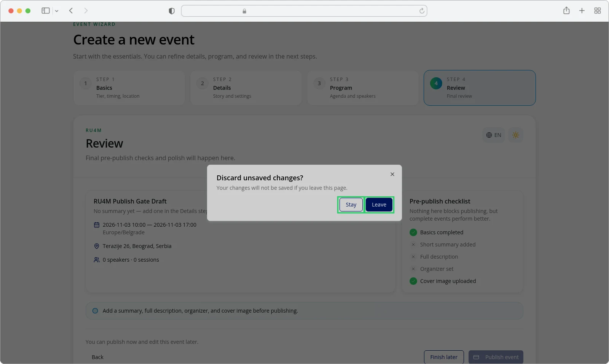Show the tab overview grid
Screen dimensions: 609x364
click(598, 11)
